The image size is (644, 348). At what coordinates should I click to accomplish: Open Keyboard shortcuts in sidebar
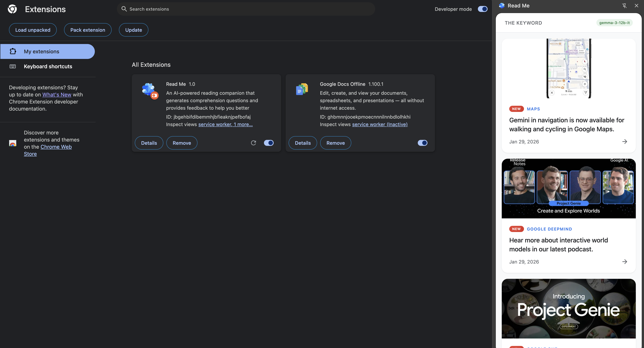click(x=48, y=66)
